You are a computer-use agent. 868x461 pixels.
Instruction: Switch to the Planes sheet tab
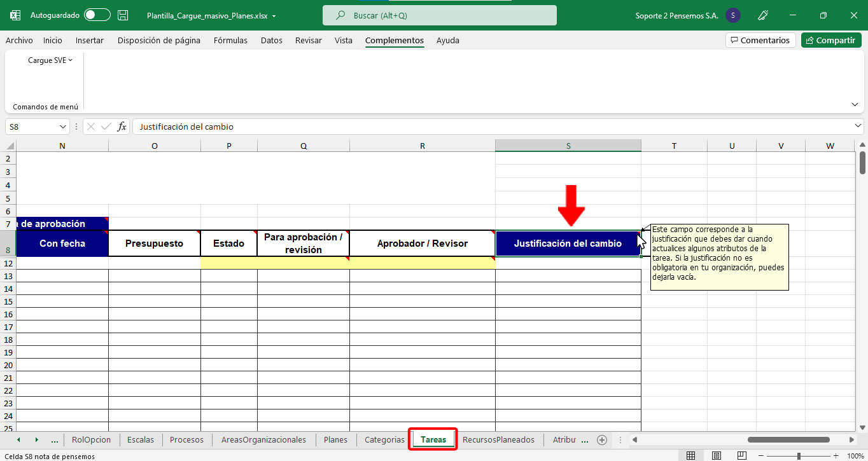(x=335, y=439)
